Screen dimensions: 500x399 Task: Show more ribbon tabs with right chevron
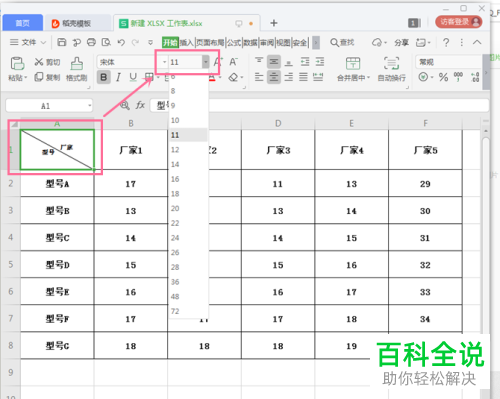(316, 42)
